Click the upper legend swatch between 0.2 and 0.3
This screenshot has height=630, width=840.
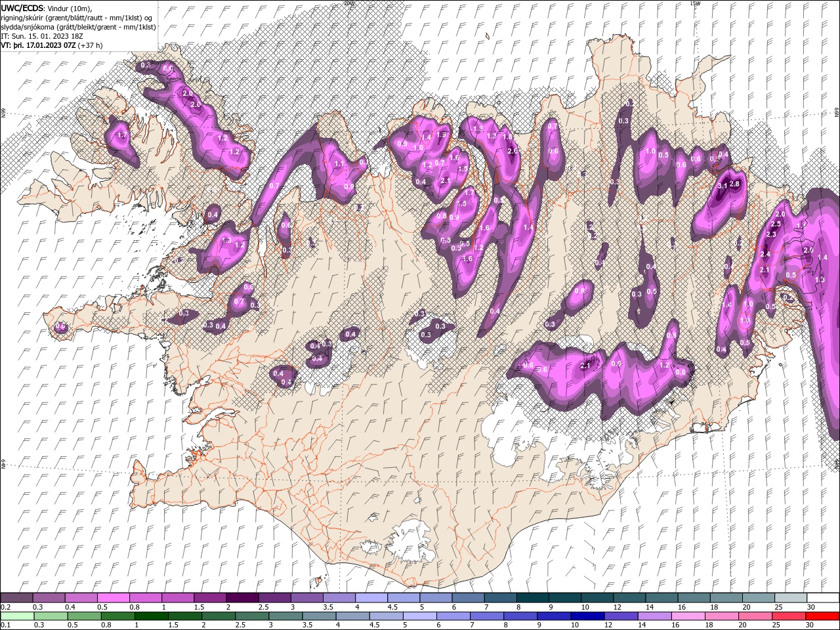pyautogui.click(x=17, y=598)
